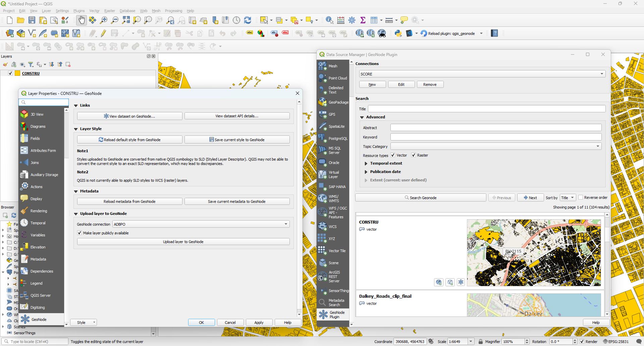Viewport: 644px width, 346px height.
Task: Open the Scale dropdown in status bar
Action: (471, 342)
